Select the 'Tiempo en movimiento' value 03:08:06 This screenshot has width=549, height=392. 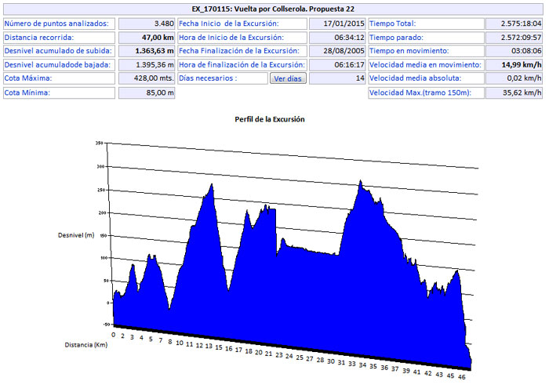pos(514,51)
